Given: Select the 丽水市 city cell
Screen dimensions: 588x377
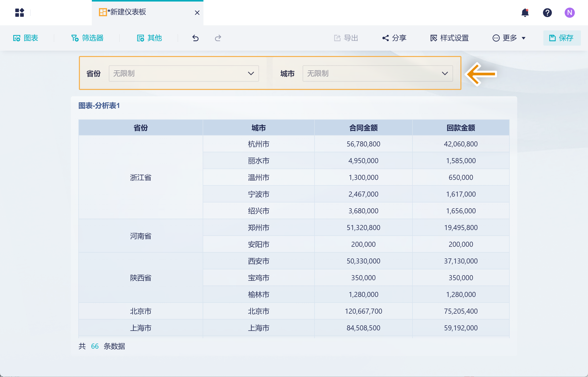Looking at the screenshot, I should coord(258,161).
